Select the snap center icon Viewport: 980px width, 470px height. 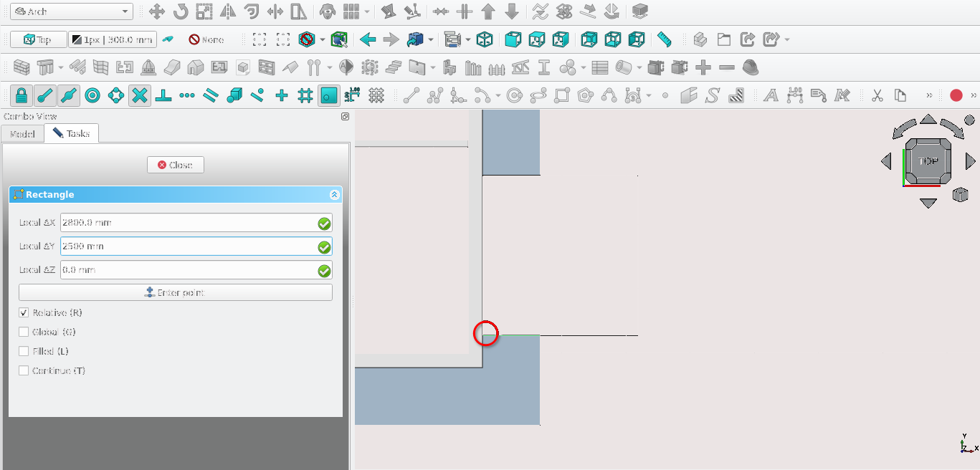click(x=92, y=95)
